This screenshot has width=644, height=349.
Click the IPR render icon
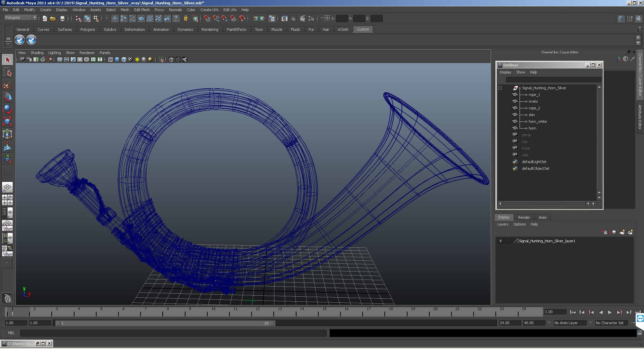(303, 18)
